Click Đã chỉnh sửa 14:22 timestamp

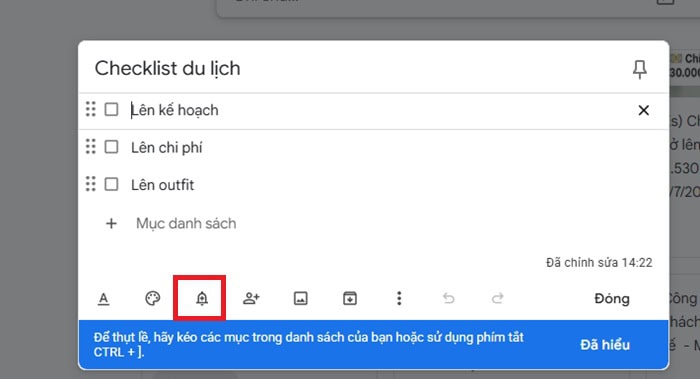coord(599,262)
